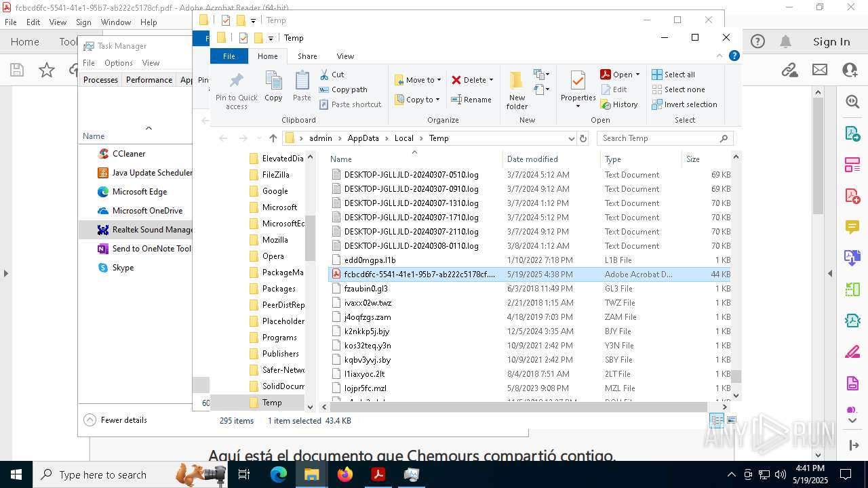Image resolution: width=868 pixels, height=488 pixels.
Task: Open the File tab in Explorer
Action: point(229,56)
